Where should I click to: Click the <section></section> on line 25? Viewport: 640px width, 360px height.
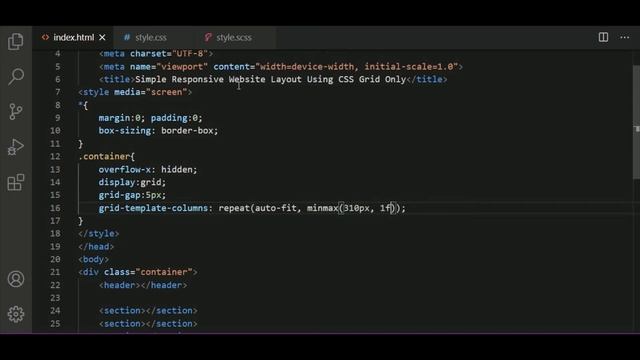pos(148,324)
